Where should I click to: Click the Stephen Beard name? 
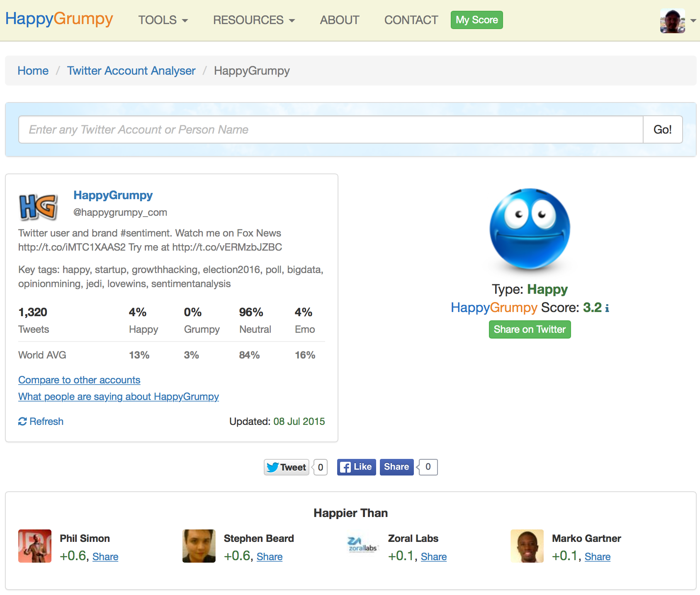(x=259, y=539)
